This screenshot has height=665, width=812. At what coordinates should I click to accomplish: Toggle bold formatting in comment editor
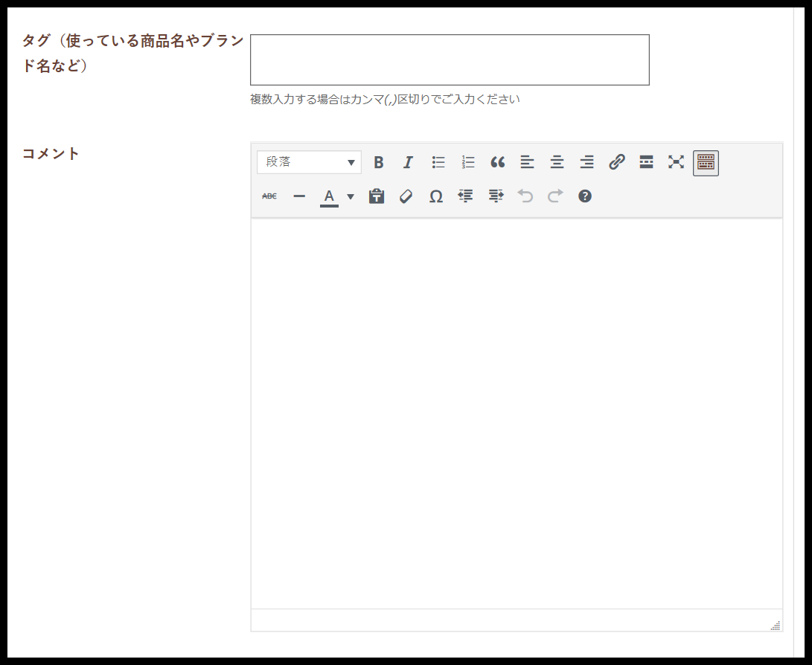[x=379, y=162]
